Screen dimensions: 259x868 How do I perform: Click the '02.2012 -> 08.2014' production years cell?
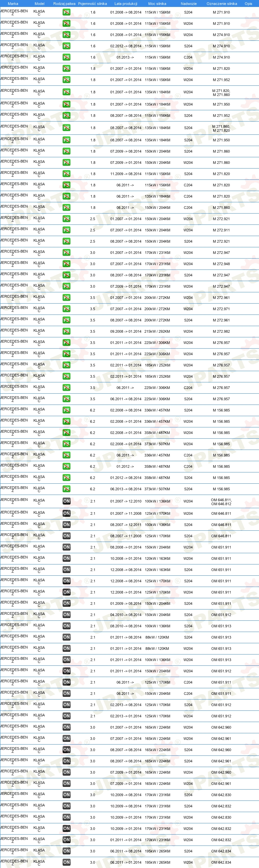point(126,46)
